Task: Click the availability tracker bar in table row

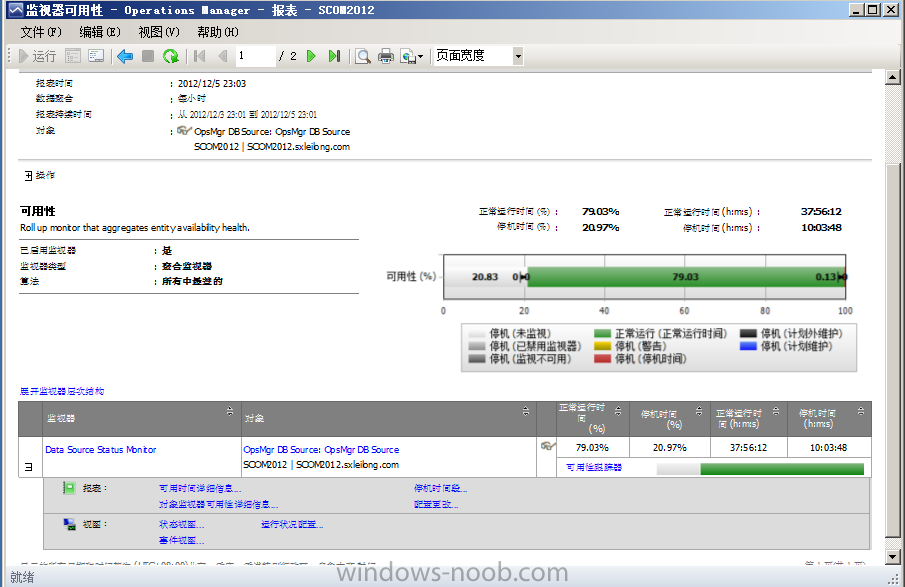Action: (760, 469)
